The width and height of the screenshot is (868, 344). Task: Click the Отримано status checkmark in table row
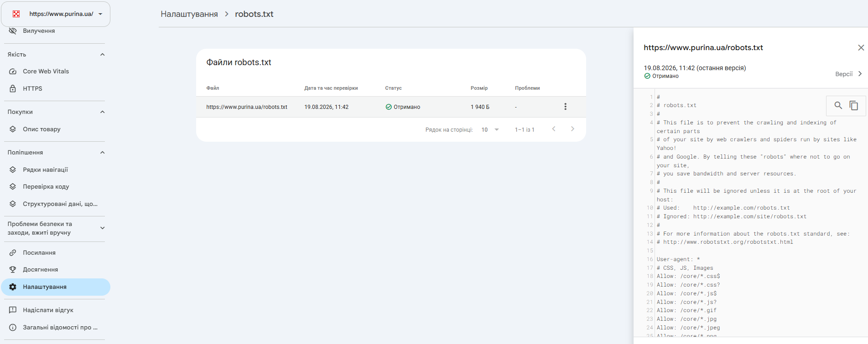point(389,107)
